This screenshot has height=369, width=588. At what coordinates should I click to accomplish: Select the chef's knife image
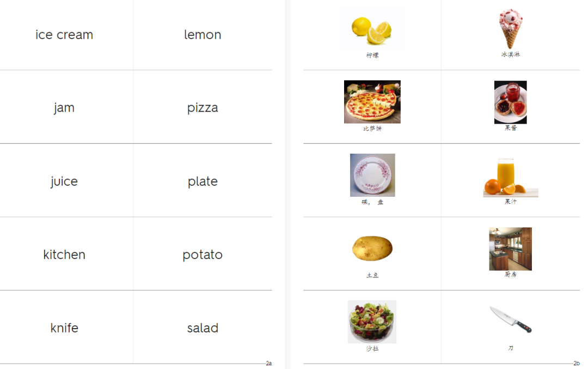tap(510, 319)
